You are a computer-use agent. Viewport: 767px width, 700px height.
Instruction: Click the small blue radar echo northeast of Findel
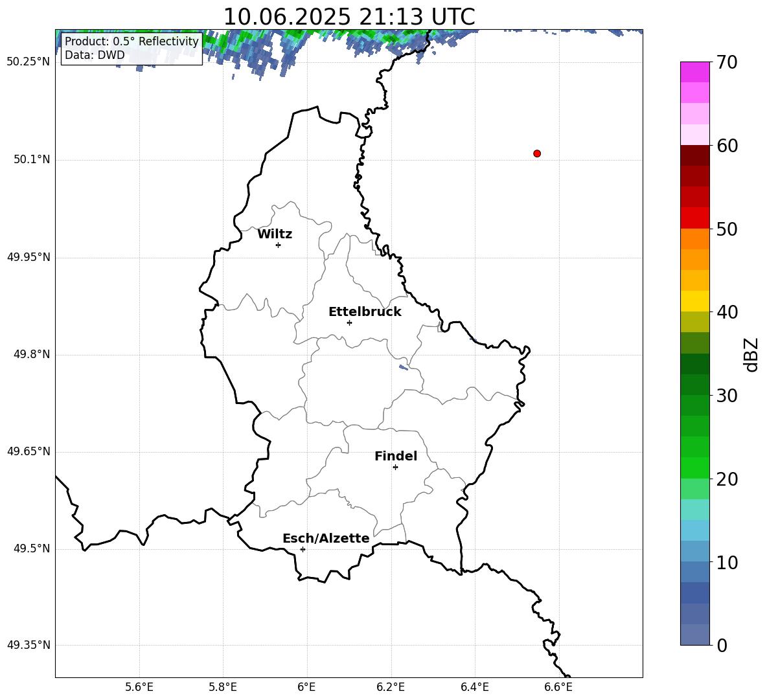[x=404, y=367]
